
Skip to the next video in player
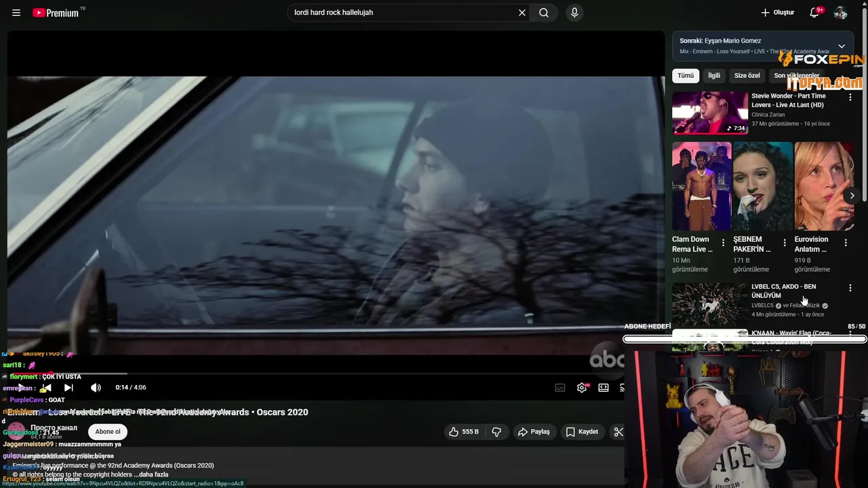pos(68,388)
